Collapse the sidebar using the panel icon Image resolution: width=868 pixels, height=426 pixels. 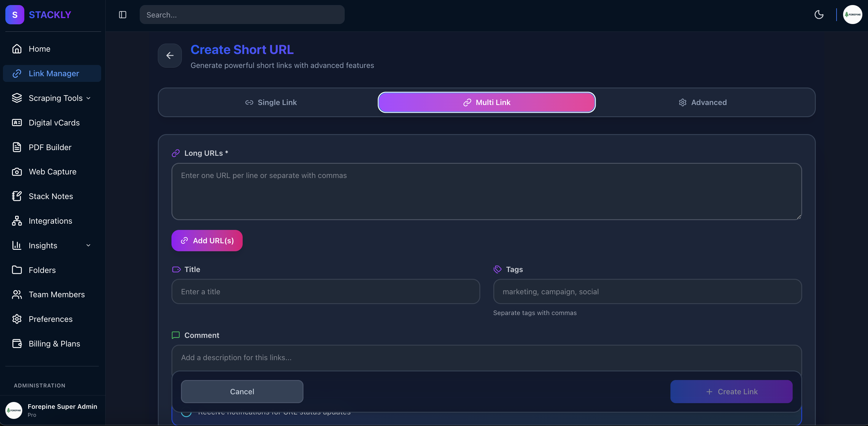122,15
